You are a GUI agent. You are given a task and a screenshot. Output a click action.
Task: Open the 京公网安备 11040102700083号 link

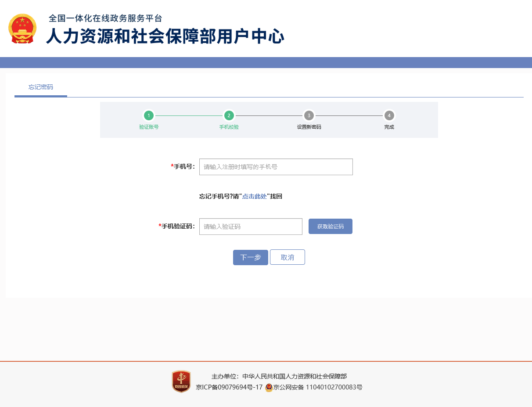point(318,387)
